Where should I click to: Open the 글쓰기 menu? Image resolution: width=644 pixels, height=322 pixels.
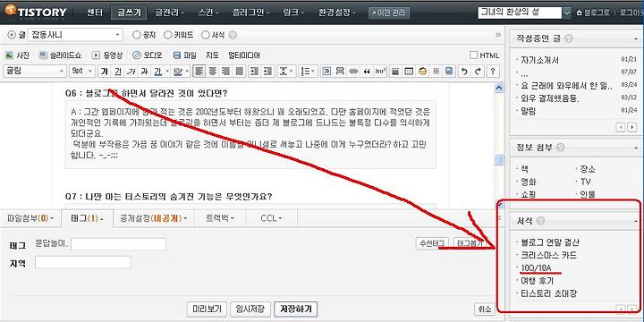pyautogui.click(x=129, y=13)
